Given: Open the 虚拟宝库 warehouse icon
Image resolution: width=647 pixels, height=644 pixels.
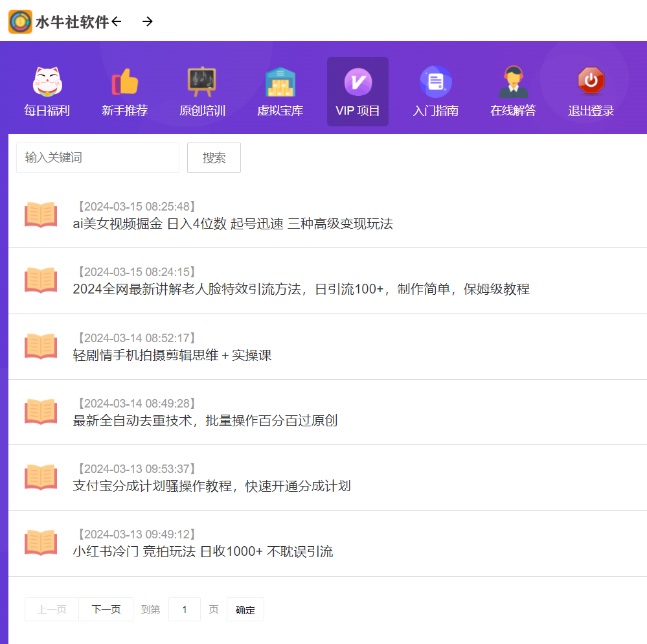Looking at the screenshot, I should [280, 82].
